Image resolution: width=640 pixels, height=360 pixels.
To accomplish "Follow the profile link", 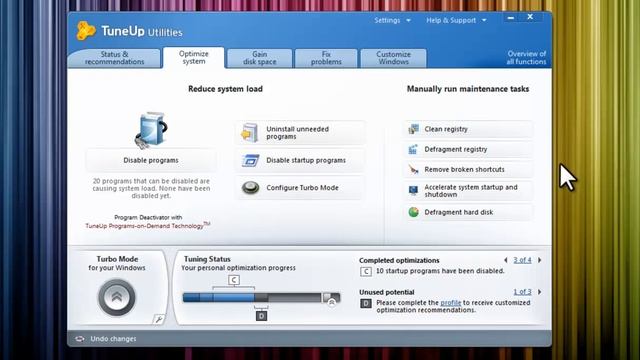I will (x=451, y=303).
